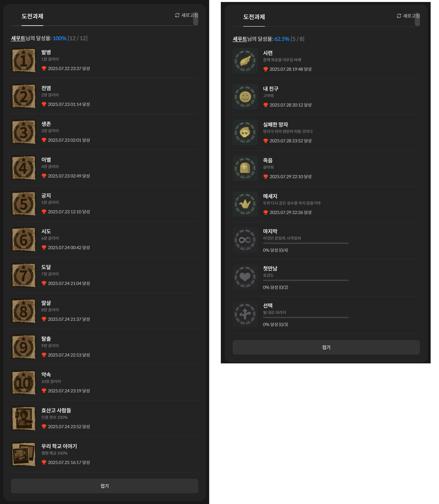
Task: Switch to the right 도전과제 tab
Action: coord(254,17)
